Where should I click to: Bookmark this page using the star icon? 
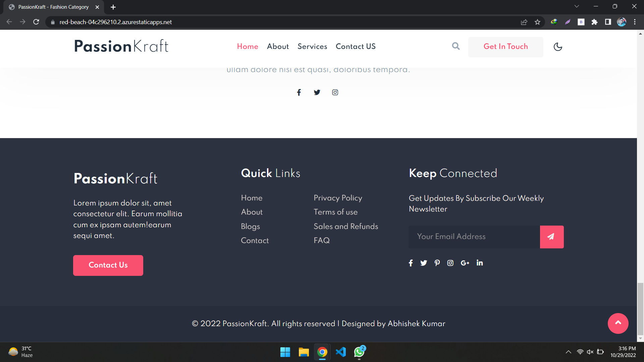pyautogui.click(x=537, y=22)
